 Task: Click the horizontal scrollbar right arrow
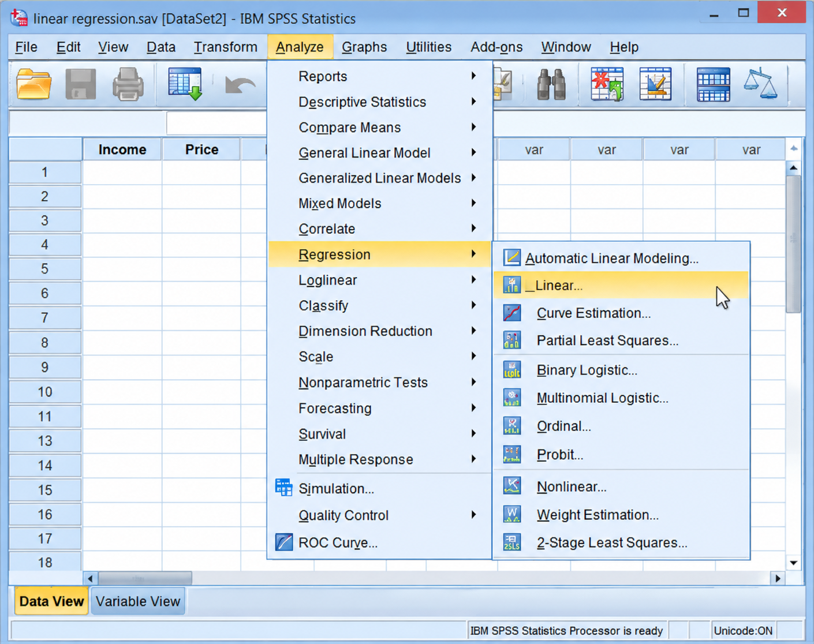(x=778, y=578)
